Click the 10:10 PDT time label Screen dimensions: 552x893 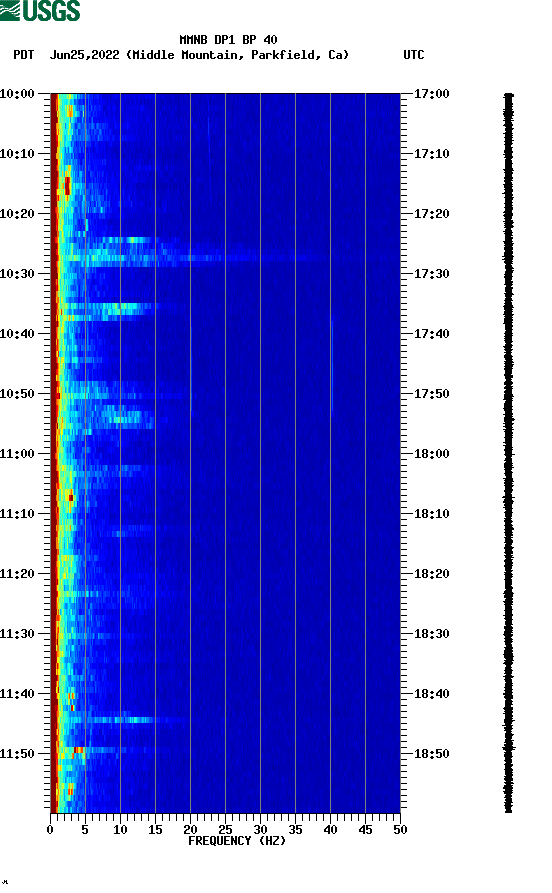click(17, 154)
